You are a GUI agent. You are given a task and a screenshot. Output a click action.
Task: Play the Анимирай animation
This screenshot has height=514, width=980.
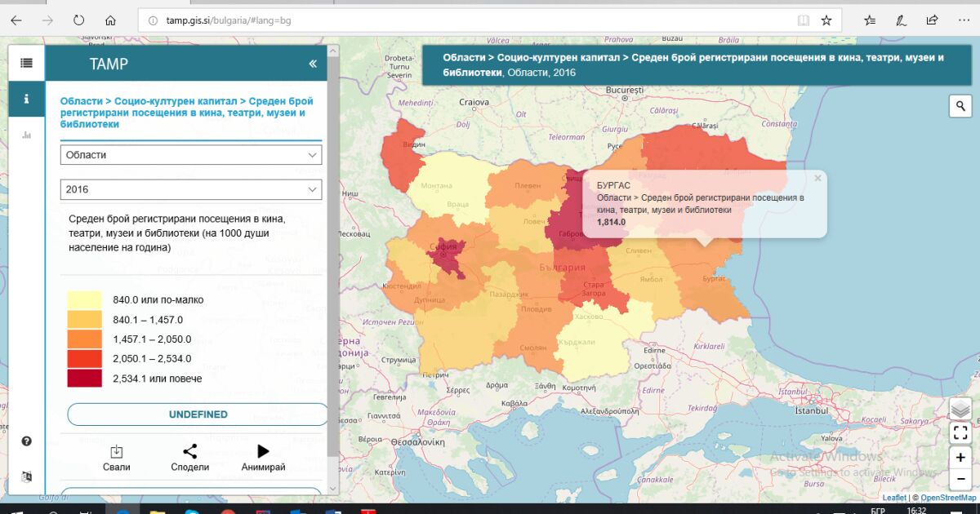[263, 459]
